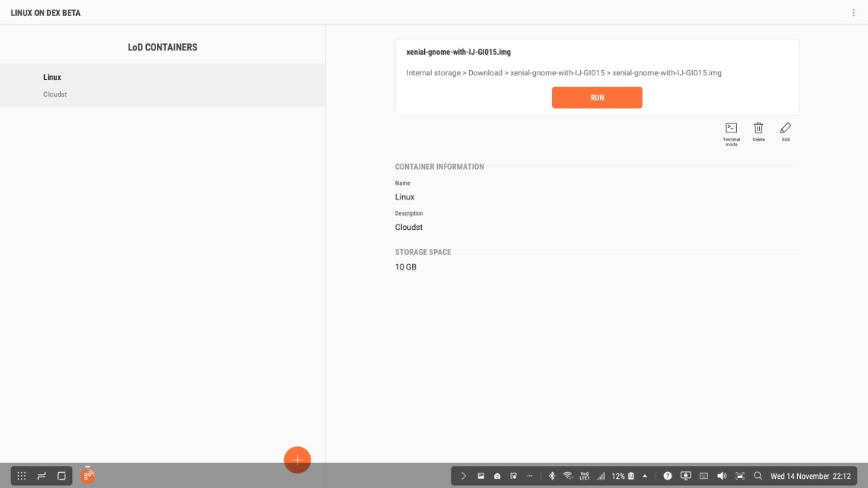Click the search magnifier in the tray
Screen dimensions: 868x488
click(758, 475)
